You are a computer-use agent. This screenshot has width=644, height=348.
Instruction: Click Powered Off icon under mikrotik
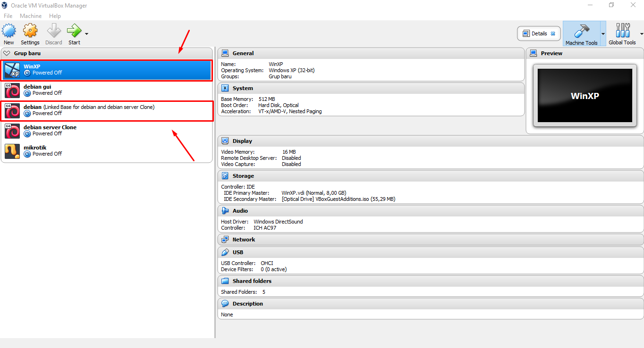[x=27, y=154]
